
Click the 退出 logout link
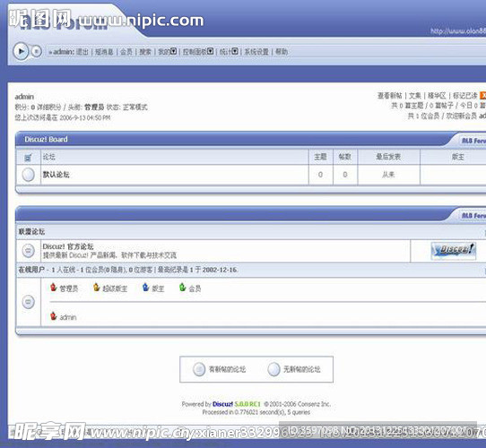(82, 52)
